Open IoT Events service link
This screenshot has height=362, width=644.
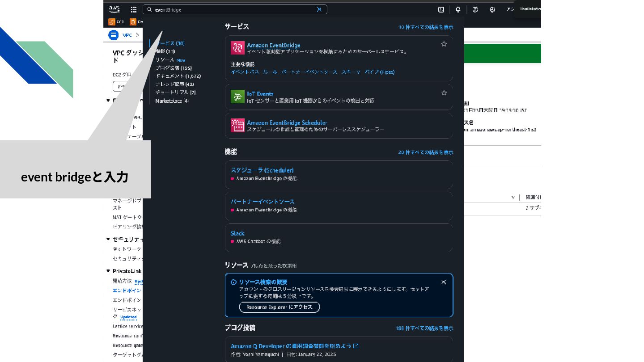tap(260, 94)
